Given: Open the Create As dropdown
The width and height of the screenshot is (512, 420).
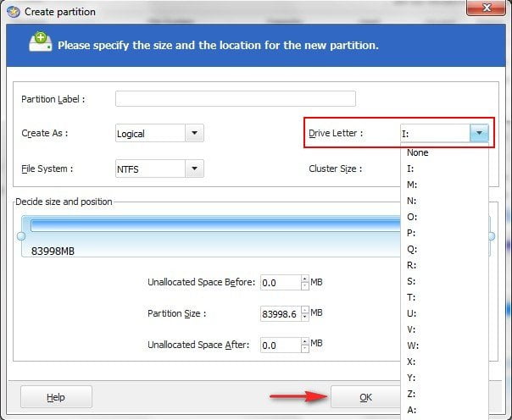Looking at the screenshot, I should point(194,133).
